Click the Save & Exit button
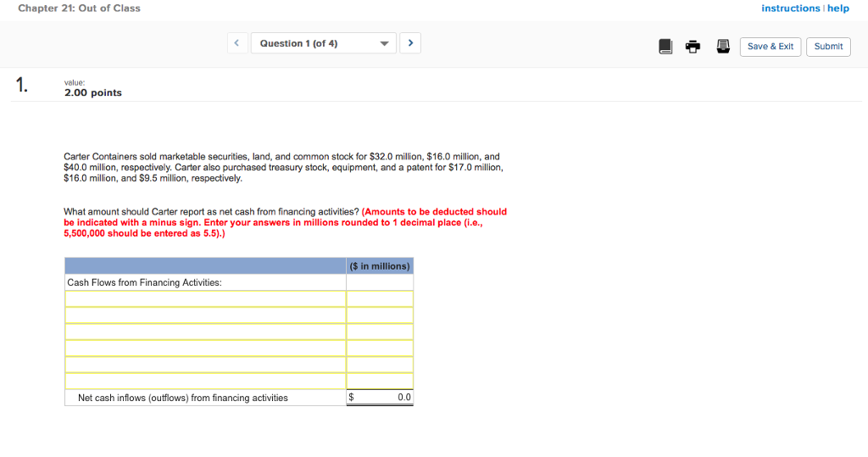Screen dimensions: 868x457 [x=770, y=47]
